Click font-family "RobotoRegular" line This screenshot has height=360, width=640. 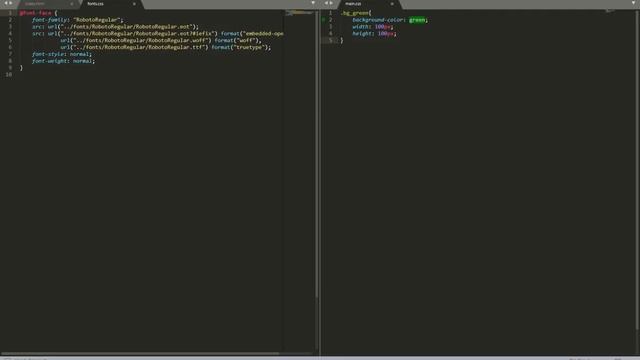(x=78, y=20)
